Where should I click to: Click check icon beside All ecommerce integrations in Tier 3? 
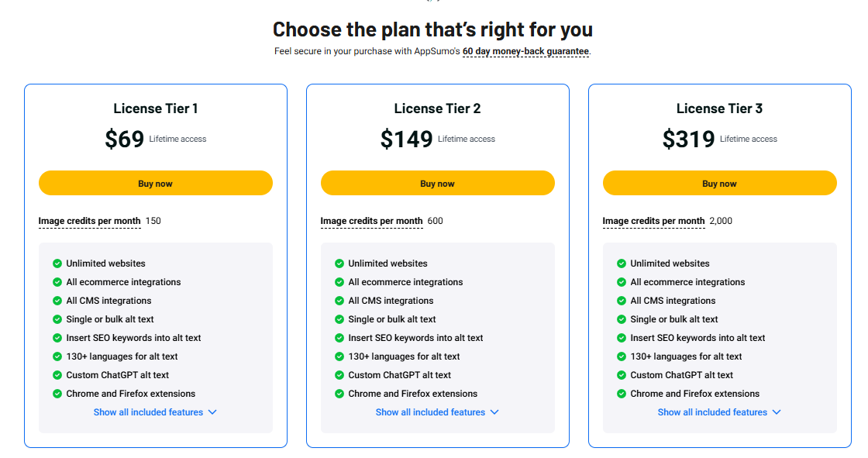[x=621, y=282]
